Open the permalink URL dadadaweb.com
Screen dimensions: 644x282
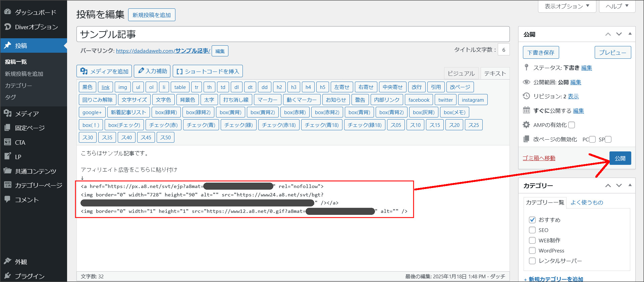[x=163, y=51]
